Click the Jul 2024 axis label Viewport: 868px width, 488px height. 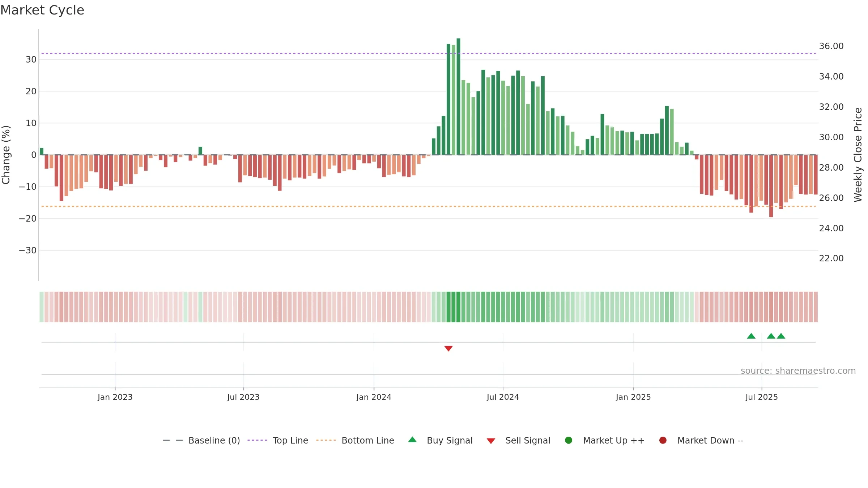[503, 397]
